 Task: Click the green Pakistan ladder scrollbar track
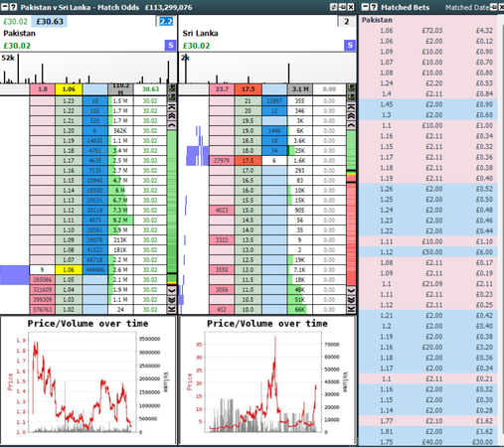172,202
